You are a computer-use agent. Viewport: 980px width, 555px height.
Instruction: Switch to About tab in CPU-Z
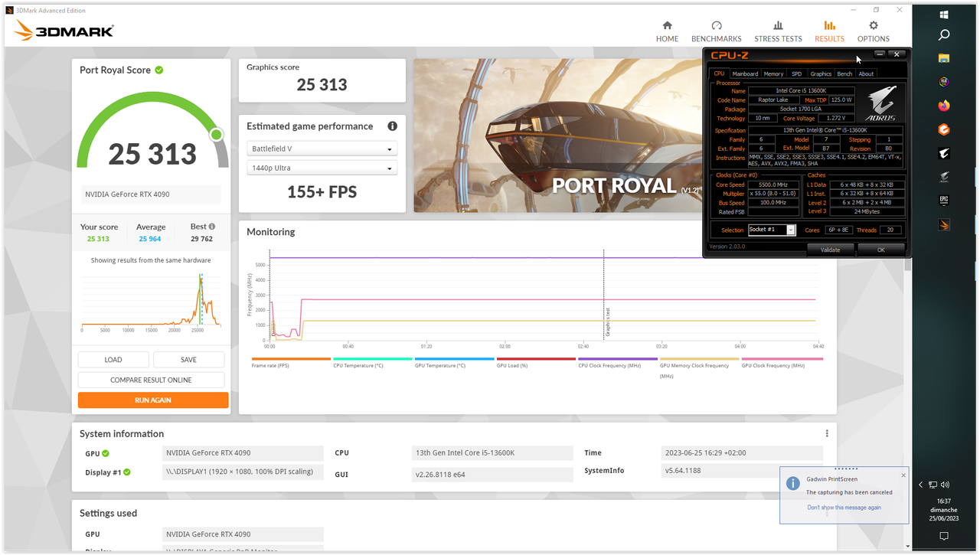[866, 73]
